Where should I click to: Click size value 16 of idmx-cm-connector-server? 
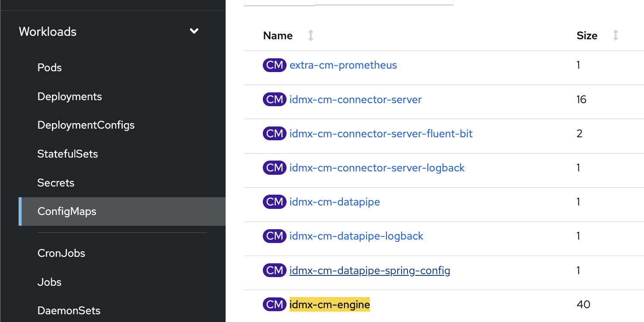[581, 99]
